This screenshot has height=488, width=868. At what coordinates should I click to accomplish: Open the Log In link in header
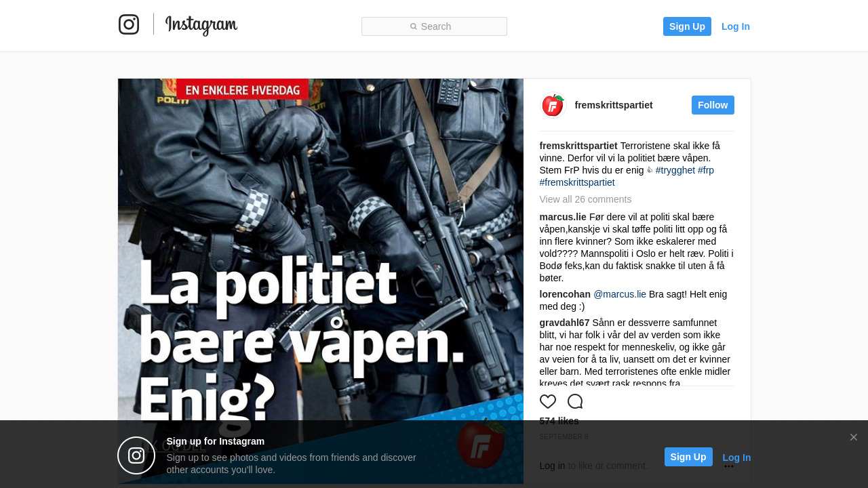pyautogui.click(x=736, y=26)
